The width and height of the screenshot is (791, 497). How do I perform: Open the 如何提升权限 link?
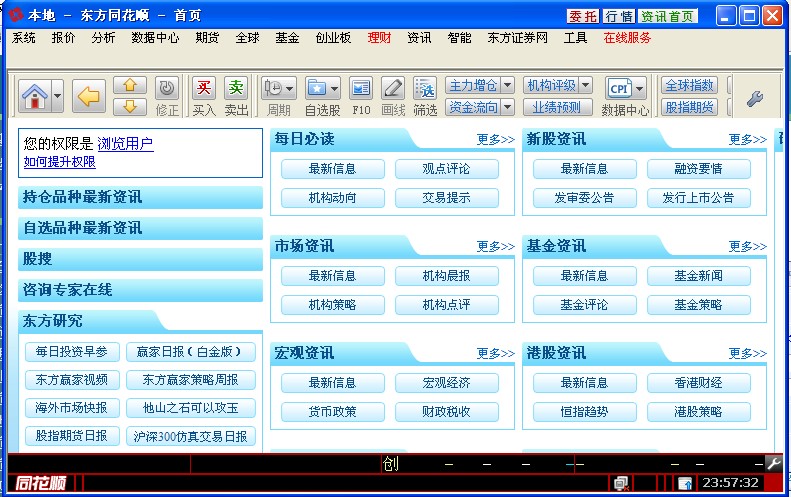60,162
